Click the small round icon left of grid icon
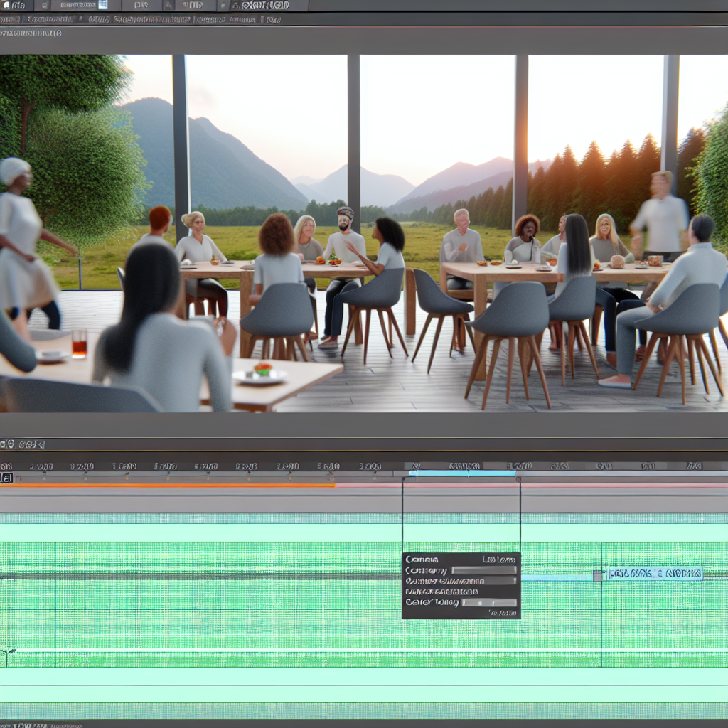This screenshot has width=728, height=728. [x=45, y=5]
